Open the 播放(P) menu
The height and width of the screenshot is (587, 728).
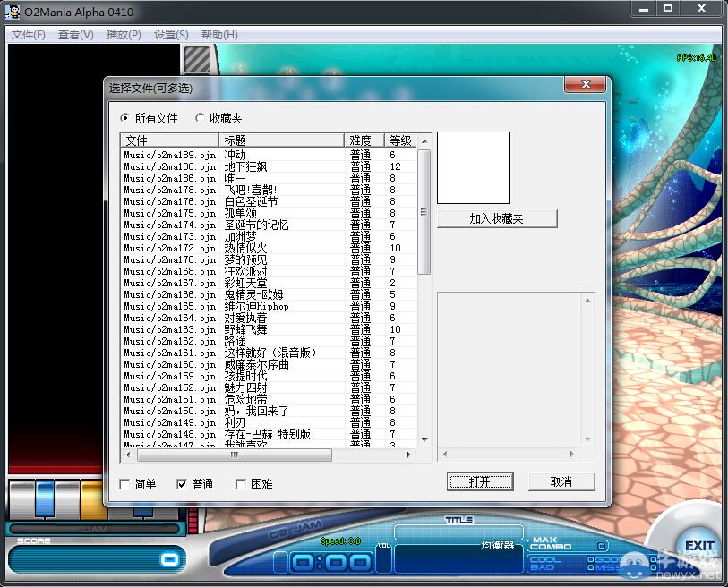[x=124, y=35]
